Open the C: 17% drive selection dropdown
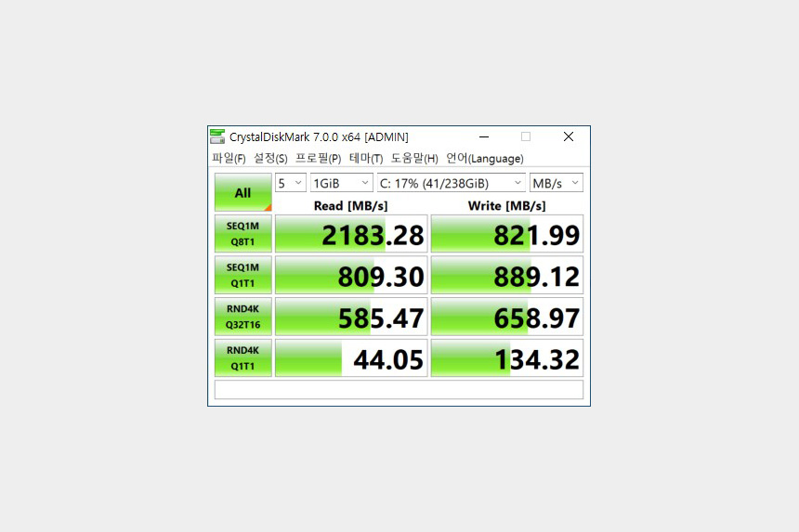The height and width of the screenshot is (532, 799). [451, 183]
